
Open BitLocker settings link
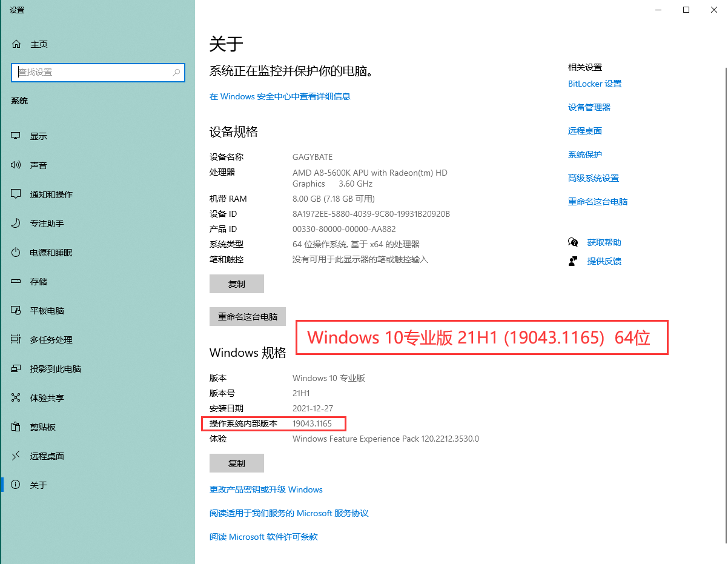point(594,84)
